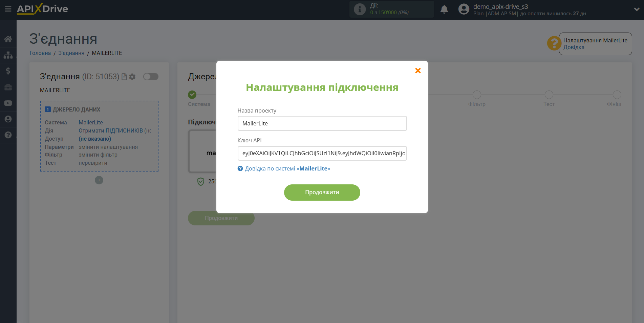Focus the Ключ API field
Screen dimensions: 644x323
[x=322, y=153]
